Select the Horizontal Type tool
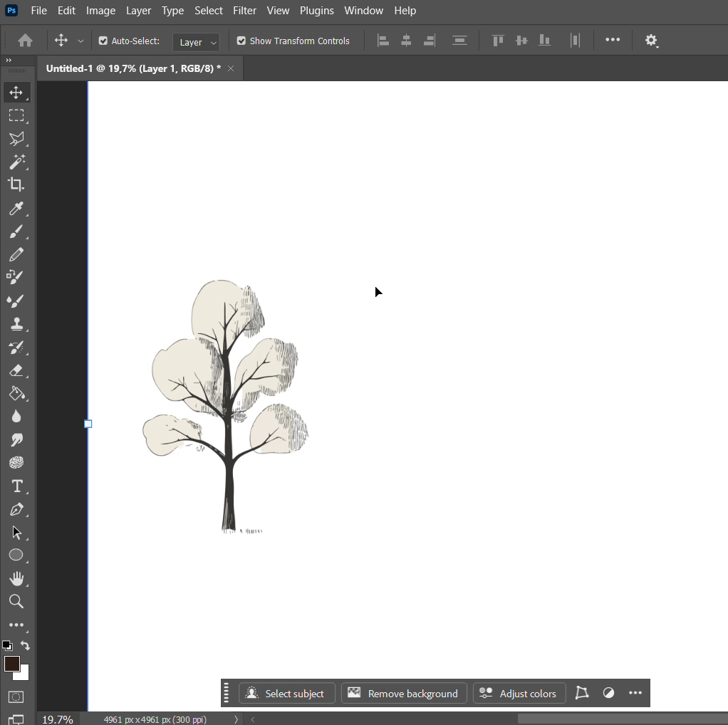 [16, 486]
